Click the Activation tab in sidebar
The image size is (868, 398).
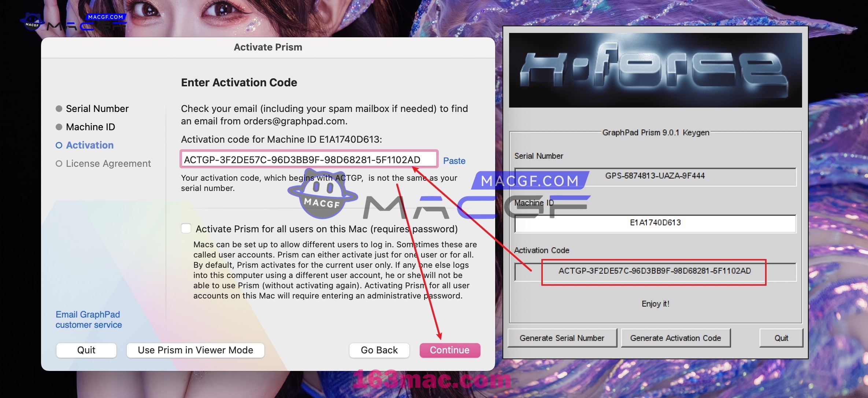point(90,145)
